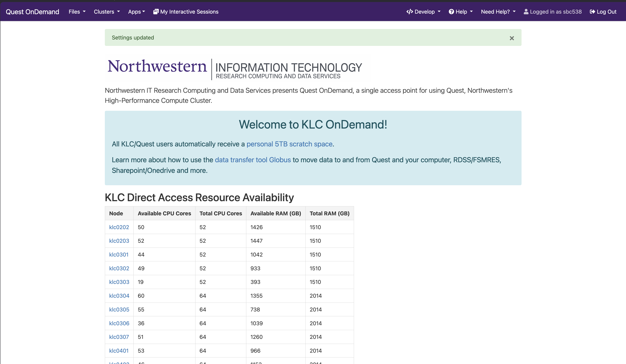Image resolution: width=626 pixels, height=364 pixels.
Task: Click the Welcome to KLC OnDemand! heading
Action: (313, 125)
